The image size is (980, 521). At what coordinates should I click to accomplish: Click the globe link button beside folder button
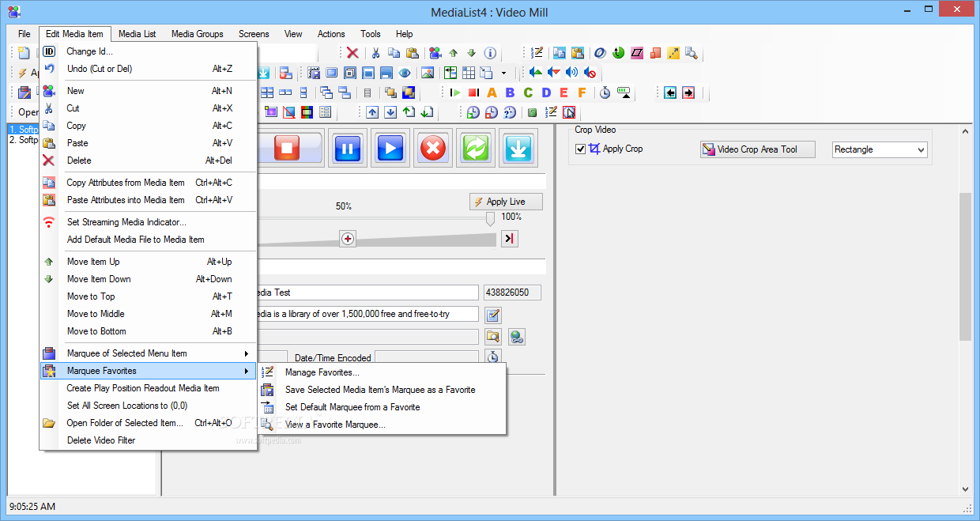pyautogui.click(x=517, y=338)
